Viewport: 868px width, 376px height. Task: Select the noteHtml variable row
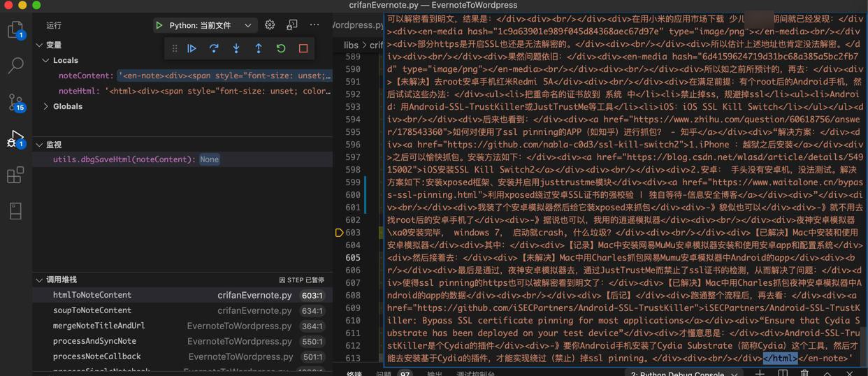(78, 91)
